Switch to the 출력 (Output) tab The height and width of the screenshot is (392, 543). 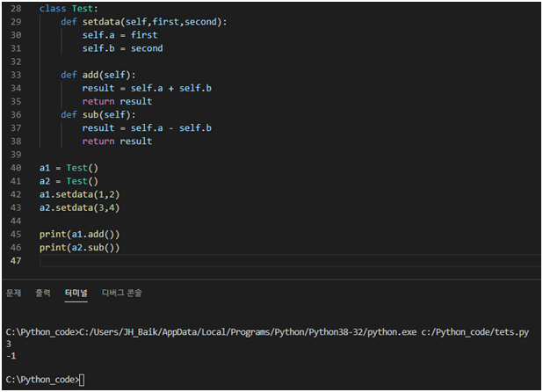(42, 293)
